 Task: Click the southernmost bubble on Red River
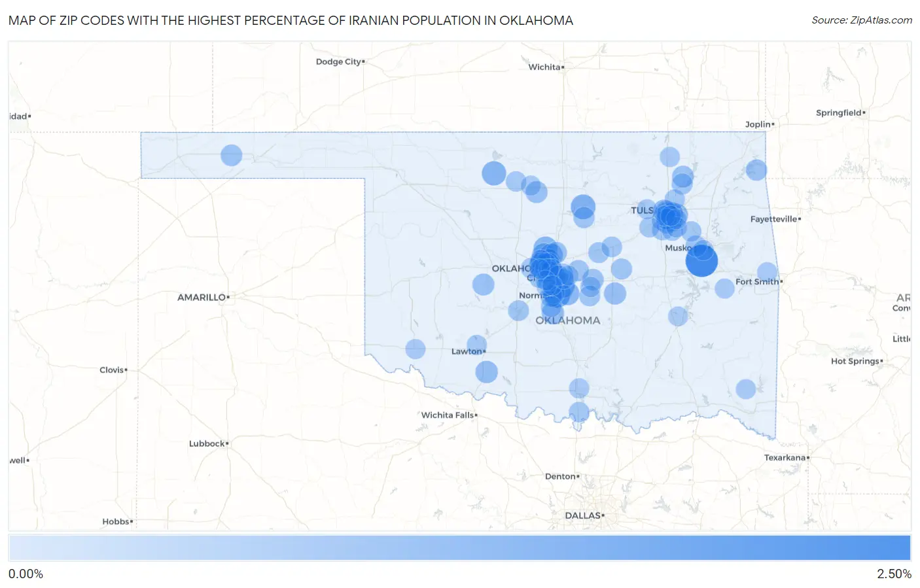[x=578, y=412]
